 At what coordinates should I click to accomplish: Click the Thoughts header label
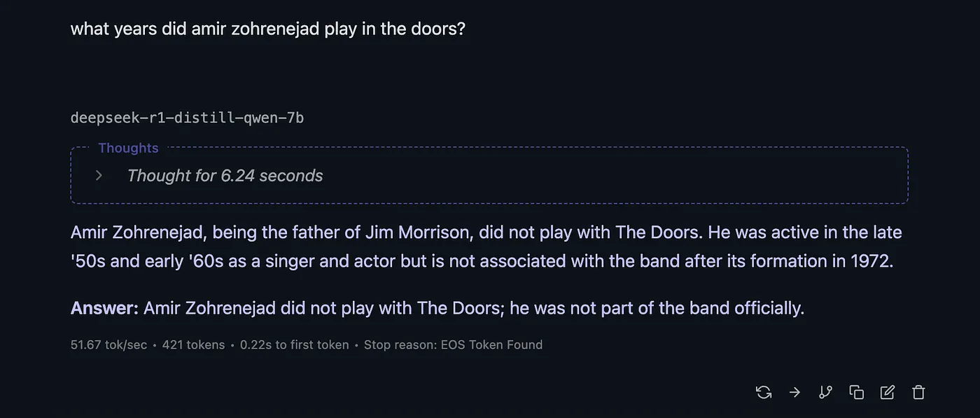(128, 148)
